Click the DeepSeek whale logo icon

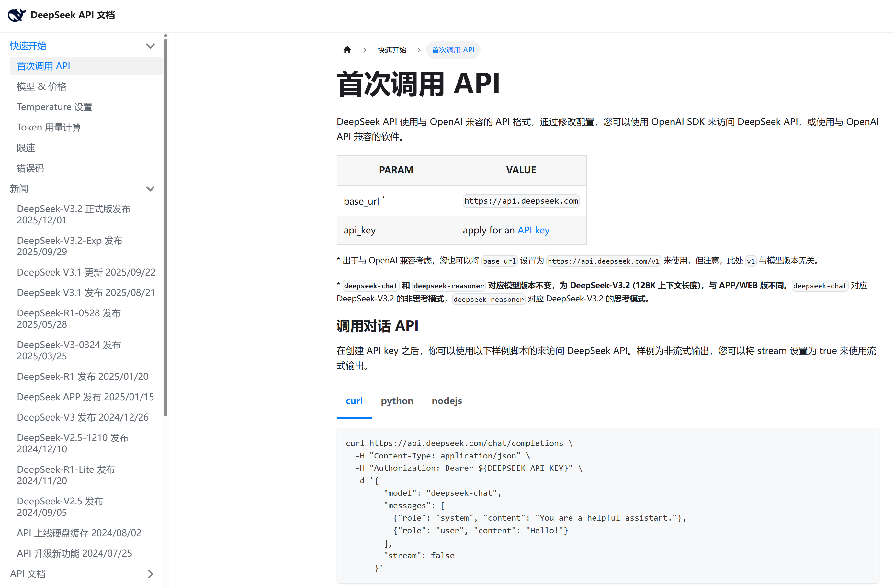coord(17,15)
